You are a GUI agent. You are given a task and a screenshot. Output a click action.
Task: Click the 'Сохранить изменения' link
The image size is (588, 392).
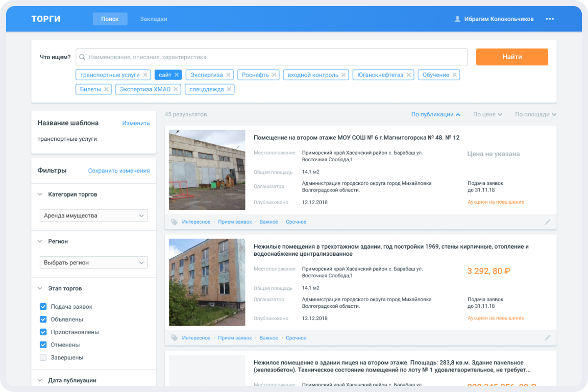(x=119, y=171)
